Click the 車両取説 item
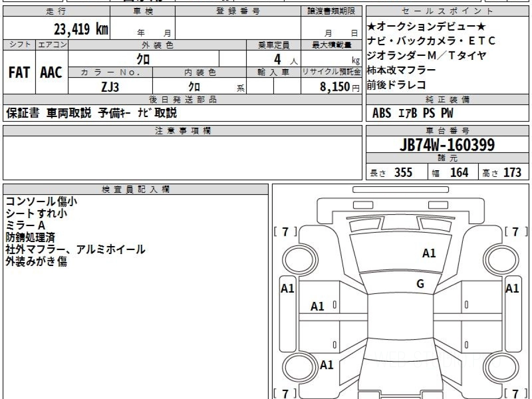 [69, 113]
